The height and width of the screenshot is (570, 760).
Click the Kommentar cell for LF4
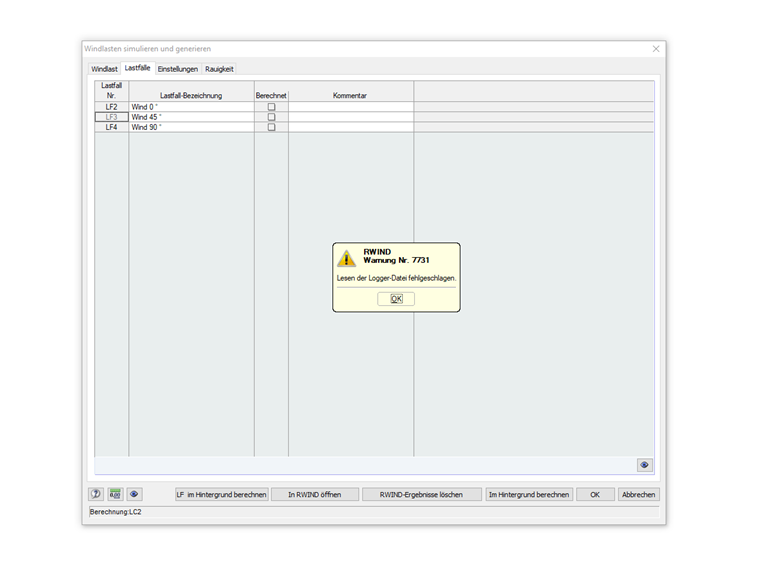click(x=351, y=127)
